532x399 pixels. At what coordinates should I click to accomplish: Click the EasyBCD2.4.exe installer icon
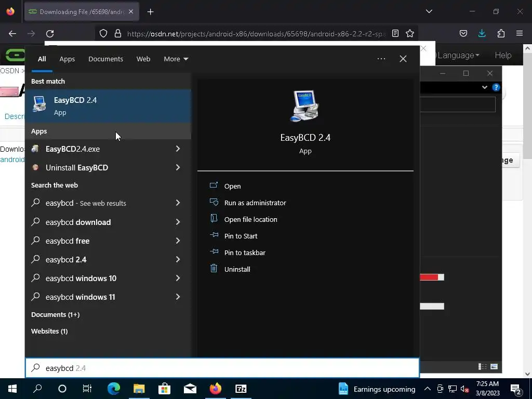pyautogui.click(x=35, y=149)
